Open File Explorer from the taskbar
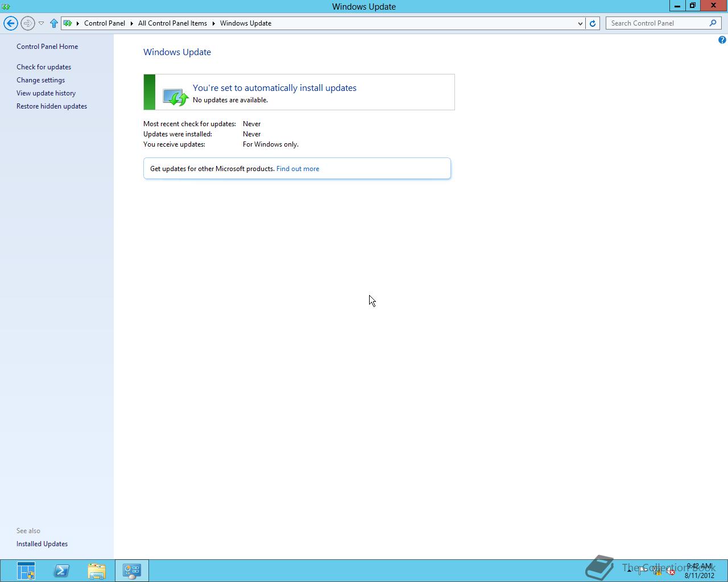Image resolution: width=728 pixels, height=582 pixels. pos(97,571)
